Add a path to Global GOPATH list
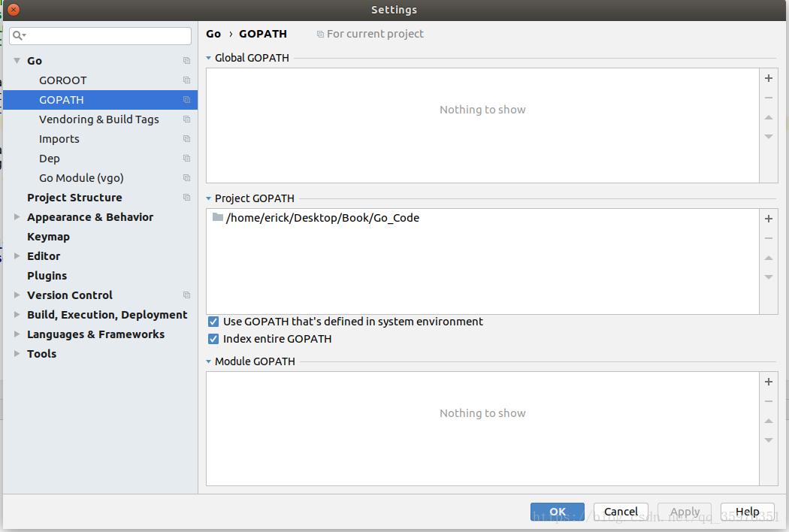 click(769, 78)
